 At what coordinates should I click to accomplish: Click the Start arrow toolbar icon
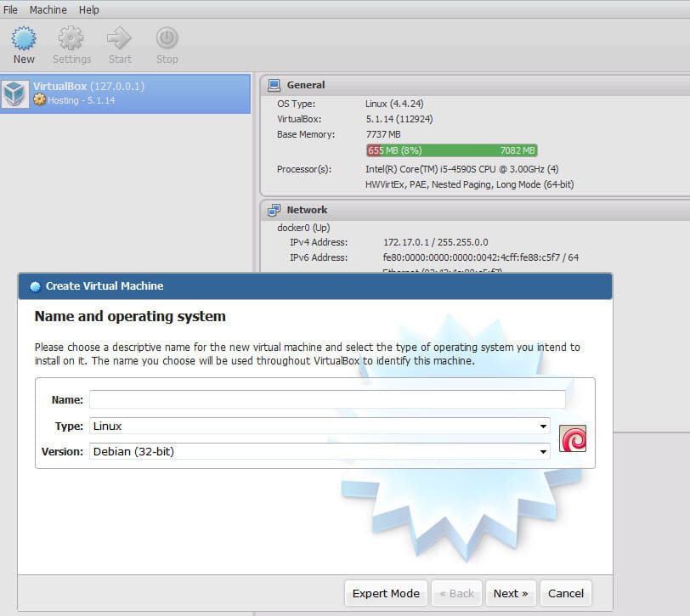(119, 38)
